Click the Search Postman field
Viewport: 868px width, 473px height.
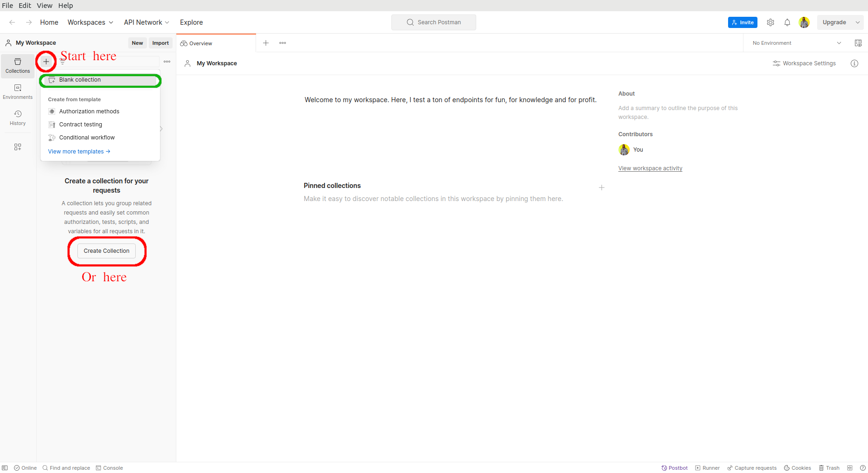433,22
